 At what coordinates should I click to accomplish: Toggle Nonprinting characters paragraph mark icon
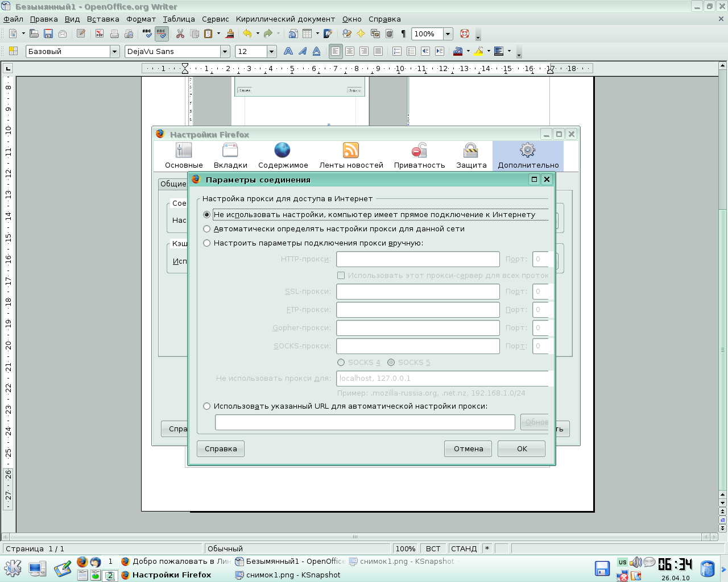tap(403, 34)
